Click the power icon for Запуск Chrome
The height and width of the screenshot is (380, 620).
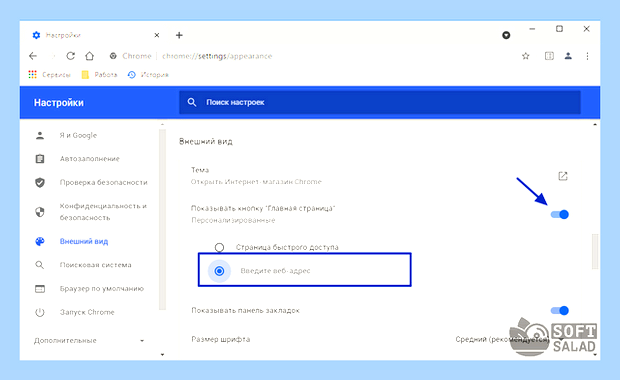click(x=40, y=312)
